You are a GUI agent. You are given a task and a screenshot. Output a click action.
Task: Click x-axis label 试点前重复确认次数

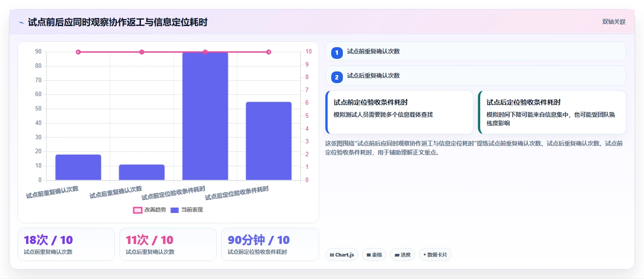click(52, 192)
